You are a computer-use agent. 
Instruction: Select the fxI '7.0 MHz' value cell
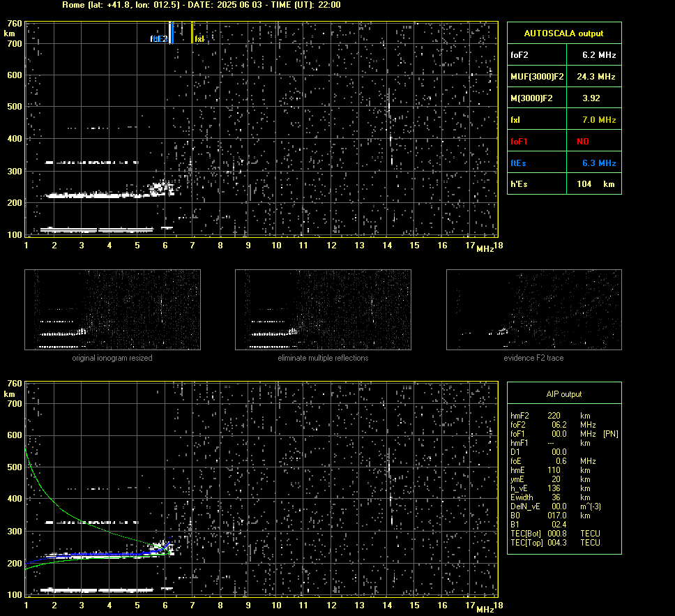pos(594,119)
